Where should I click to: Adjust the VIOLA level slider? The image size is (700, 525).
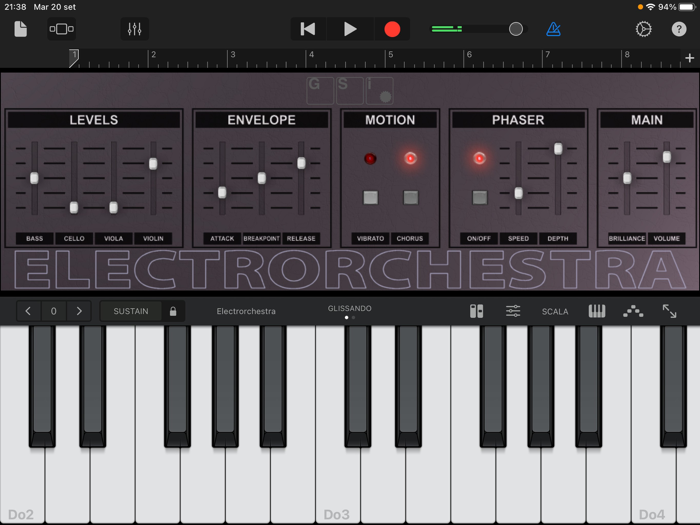tap(113, 208)
